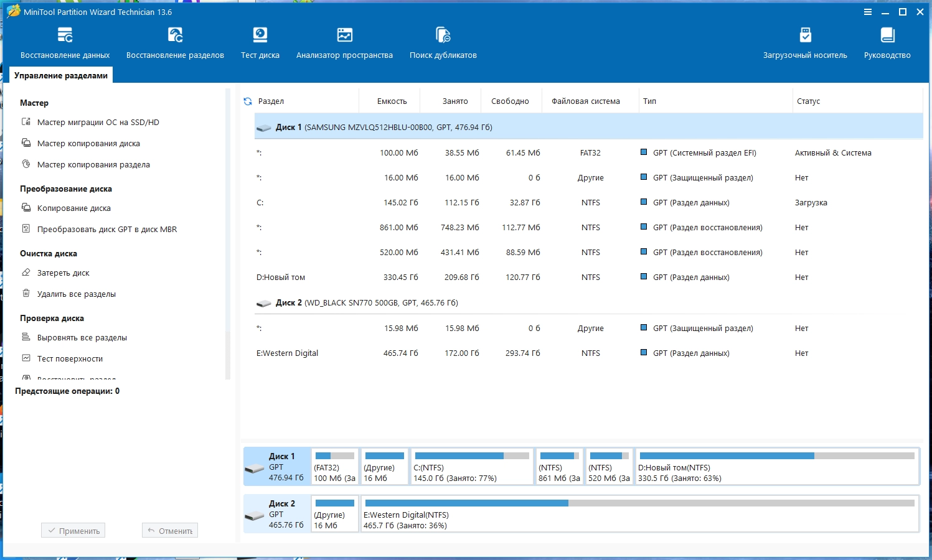Viewport: 932px width, 560px height.
Task: Launch Восстановление разделов from the toolbar
Action: 175,42
